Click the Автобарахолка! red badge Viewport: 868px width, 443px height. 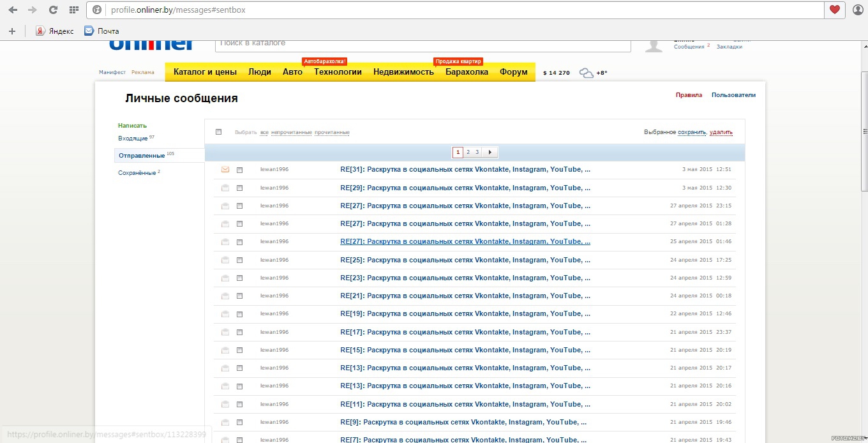pos(325,61)
